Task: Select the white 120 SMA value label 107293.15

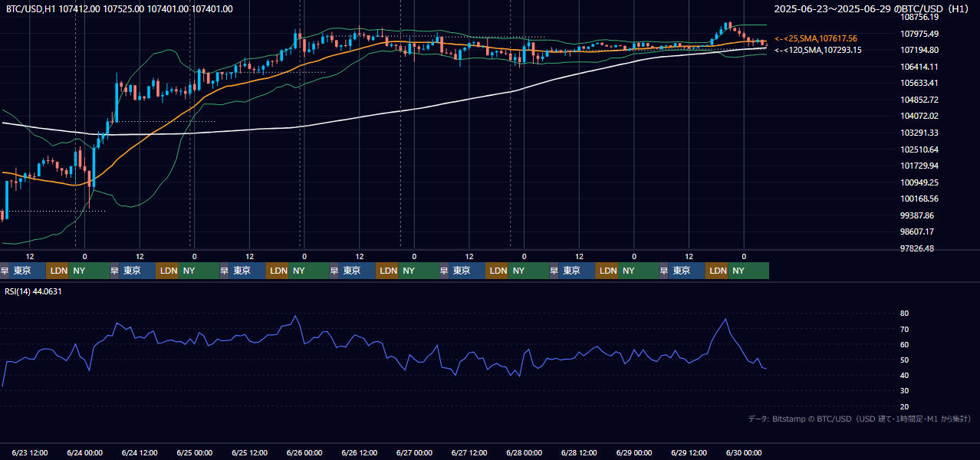Action: point(818,50)
